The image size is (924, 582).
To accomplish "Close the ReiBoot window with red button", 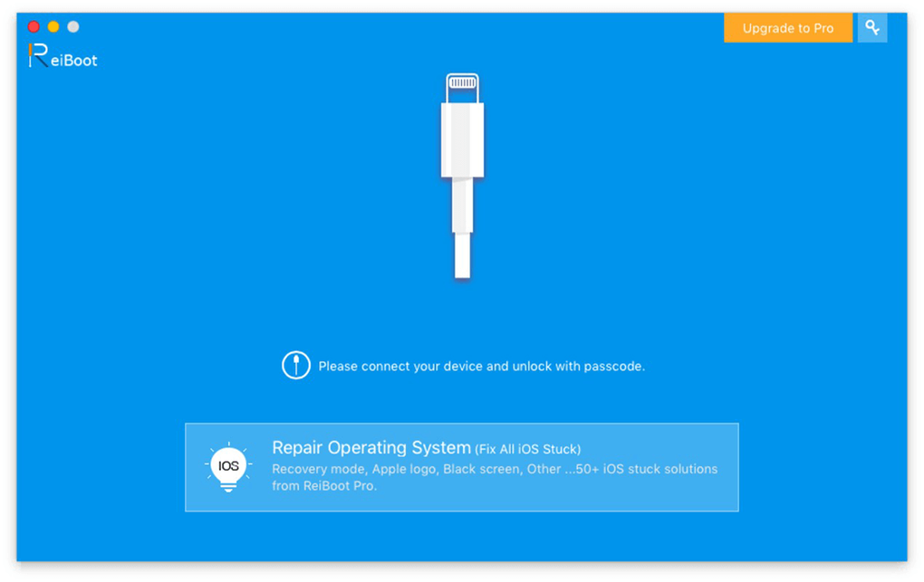I will click(x=34, y=26).
